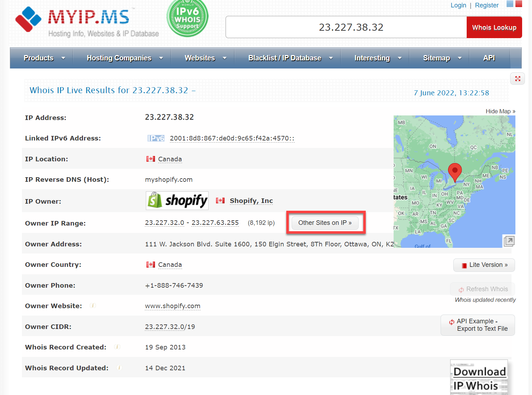Viewport: 532px width, 395px height.
Task: Expand the Interesting menu arrow
Action: [x=400, y=58]
